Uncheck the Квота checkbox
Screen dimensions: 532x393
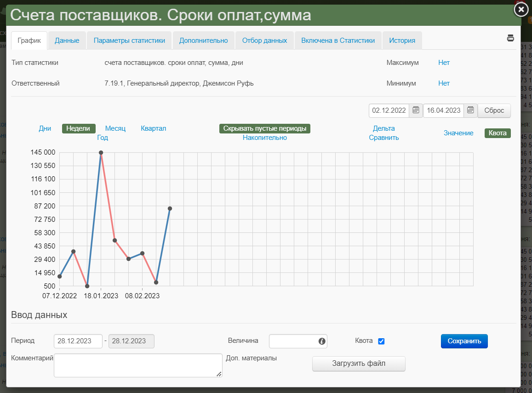point(381,341)
